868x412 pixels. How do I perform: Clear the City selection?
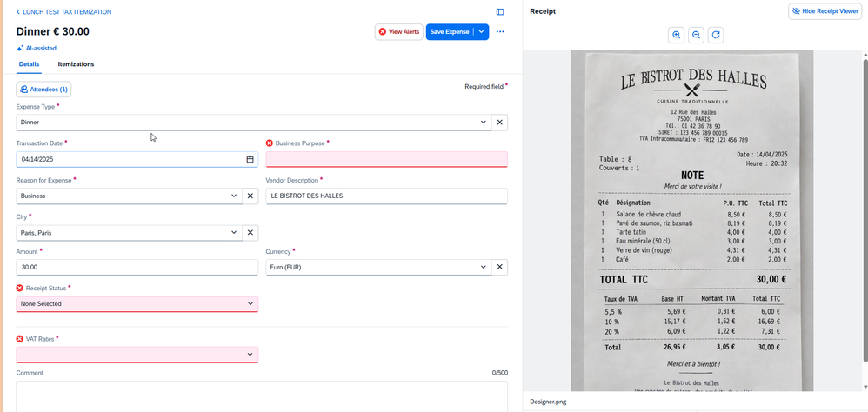coord(250,233)
